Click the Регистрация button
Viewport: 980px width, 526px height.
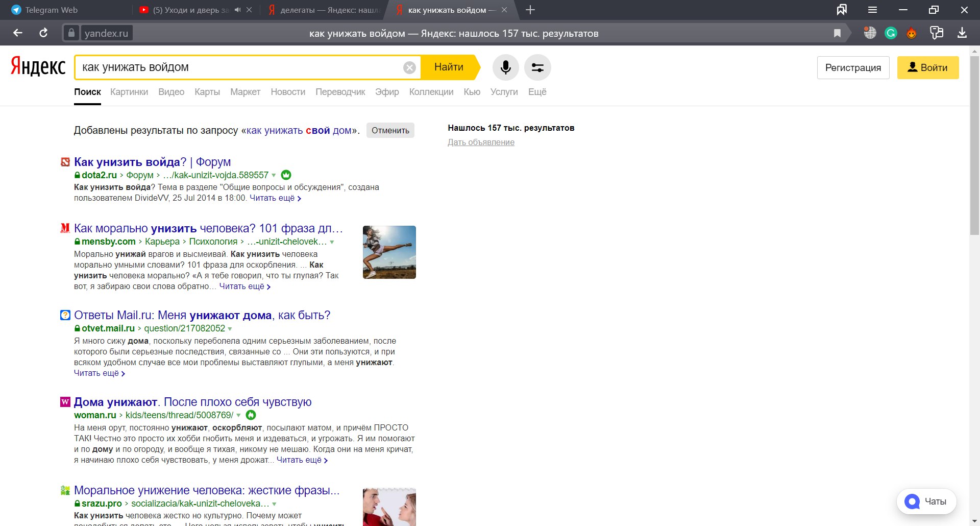pyautogui.click(x=853, y=67)
